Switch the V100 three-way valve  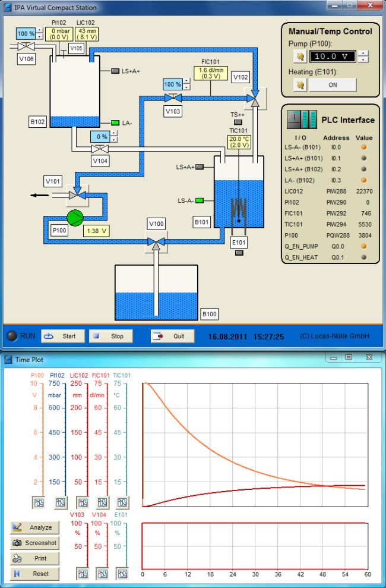(156, 242)
